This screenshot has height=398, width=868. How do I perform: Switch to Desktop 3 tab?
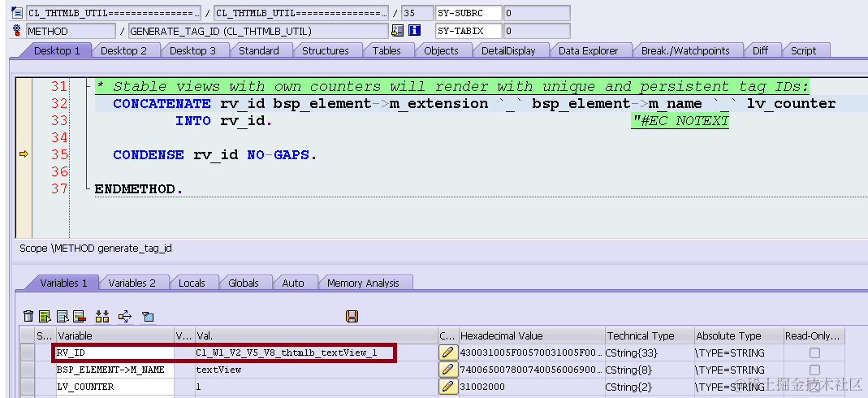coord(192,50)
